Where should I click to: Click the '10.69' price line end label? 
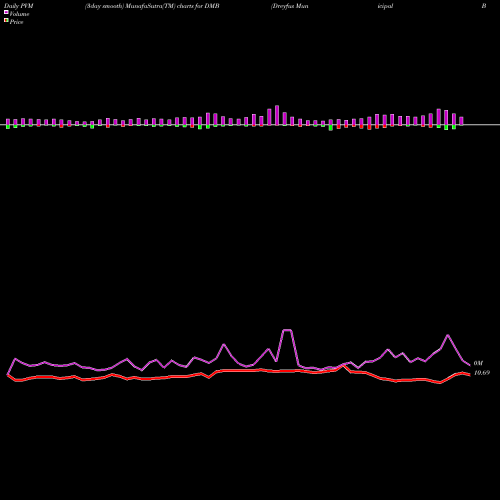point(482,373)
